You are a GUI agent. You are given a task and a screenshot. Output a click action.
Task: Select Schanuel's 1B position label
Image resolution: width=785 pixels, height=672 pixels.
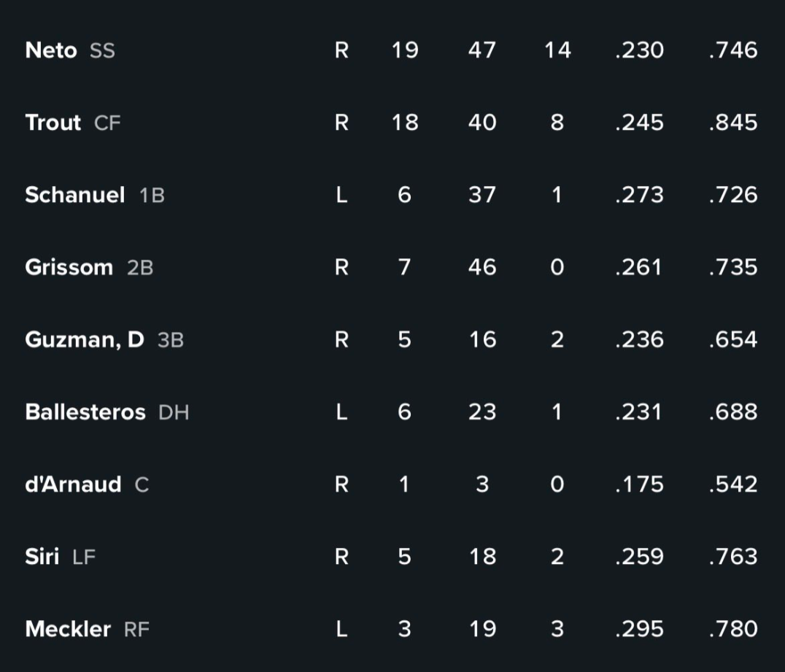[x=152, y=196]
